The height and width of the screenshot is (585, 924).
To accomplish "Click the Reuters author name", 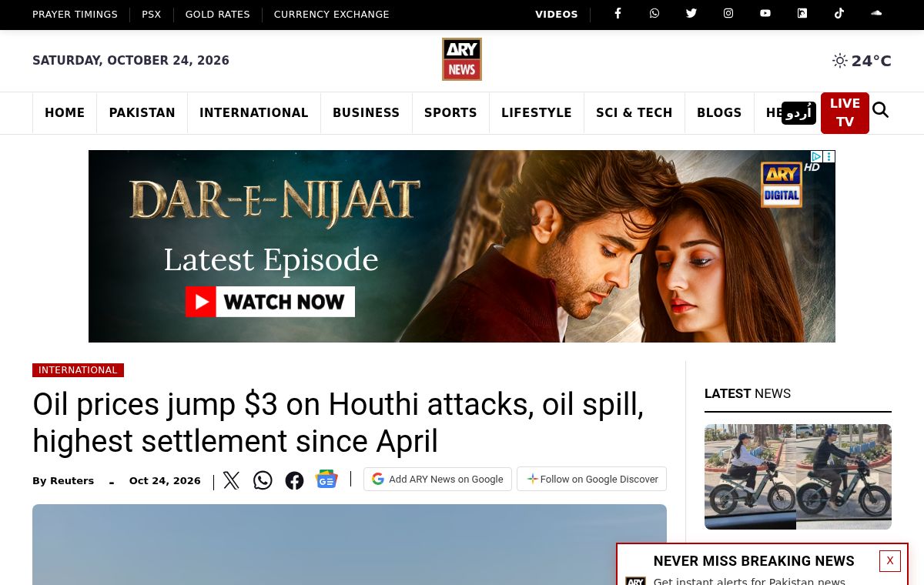I will (x=72, y=481).
